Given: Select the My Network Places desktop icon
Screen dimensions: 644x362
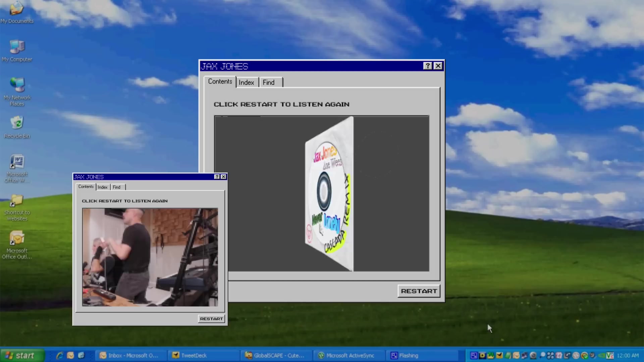Looking at the screenshot, I should coord(17,92).
